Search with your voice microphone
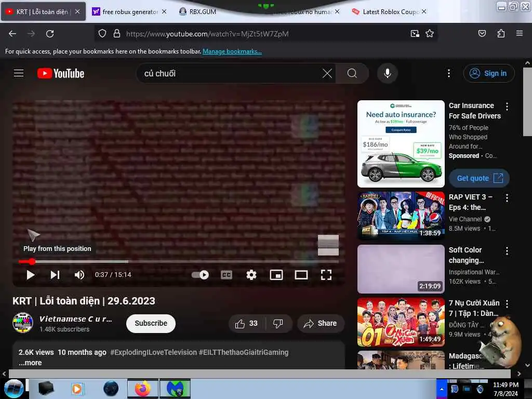The width and height of the screenshot is (532, 399). [x=388, y=73]
